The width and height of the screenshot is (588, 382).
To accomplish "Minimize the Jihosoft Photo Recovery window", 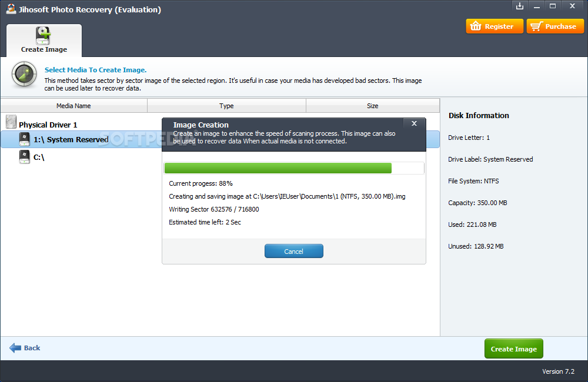I will point(537,6).
